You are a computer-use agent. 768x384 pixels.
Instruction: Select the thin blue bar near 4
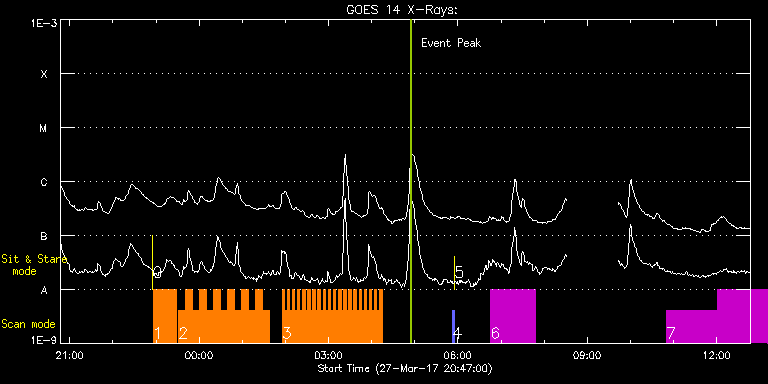pyautogui.click(x=454, y=326)
